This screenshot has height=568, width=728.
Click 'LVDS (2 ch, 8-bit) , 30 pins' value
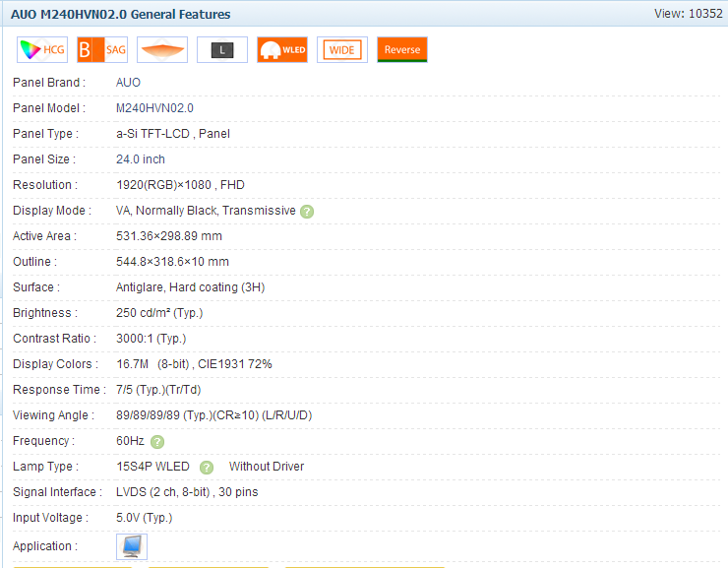coord(187,492)
